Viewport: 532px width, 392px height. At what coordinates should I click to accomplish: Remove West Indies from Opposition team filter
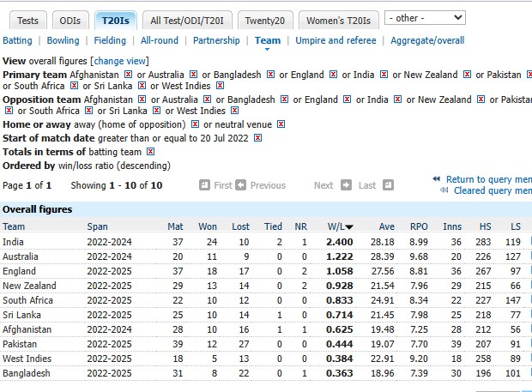point(235,111)
